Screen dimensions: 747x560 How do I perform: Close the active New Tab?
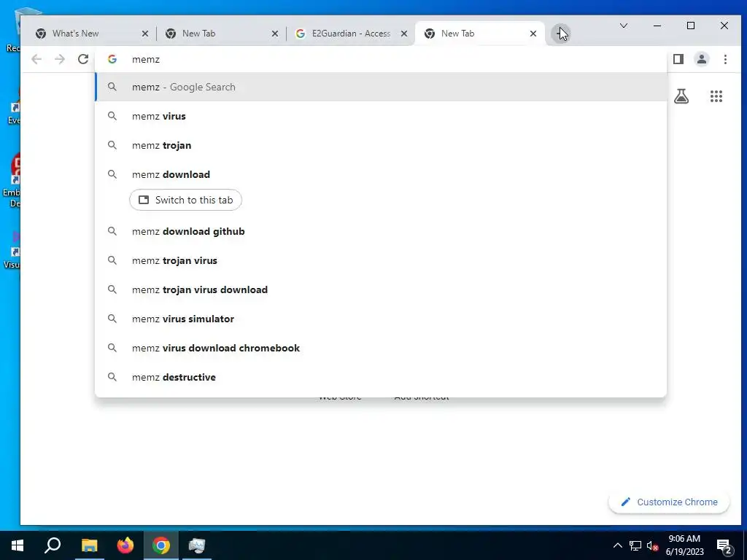[533, 34]
